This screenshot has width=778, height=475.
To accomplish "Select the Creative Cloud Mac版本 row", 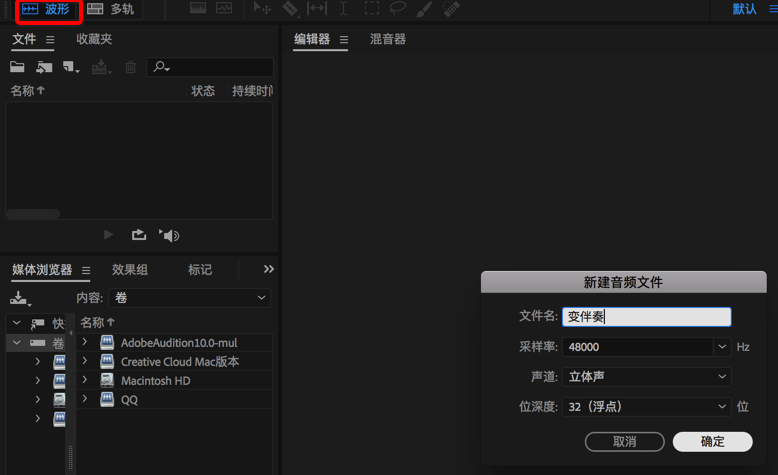I will [x=174, y=361].
